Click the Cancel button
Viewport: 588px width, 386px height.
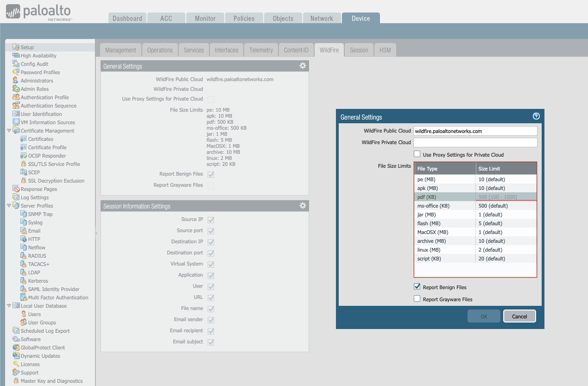point(519,316)
